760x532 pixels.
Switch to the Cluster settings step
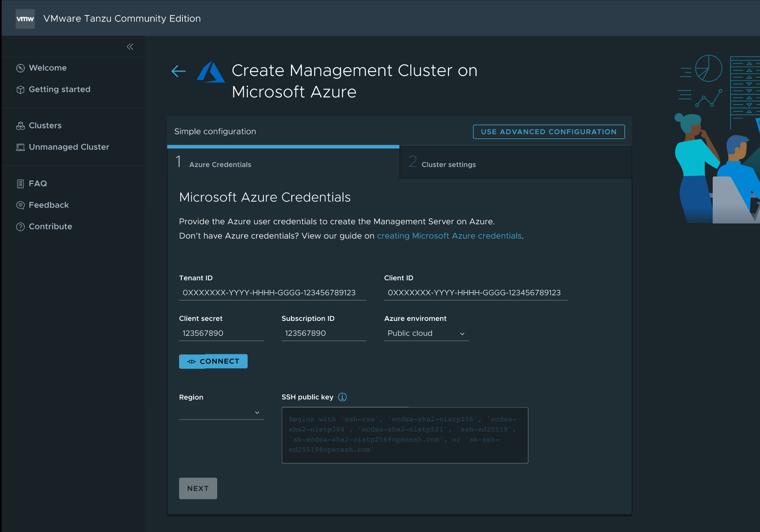click(x=448, y=164)
